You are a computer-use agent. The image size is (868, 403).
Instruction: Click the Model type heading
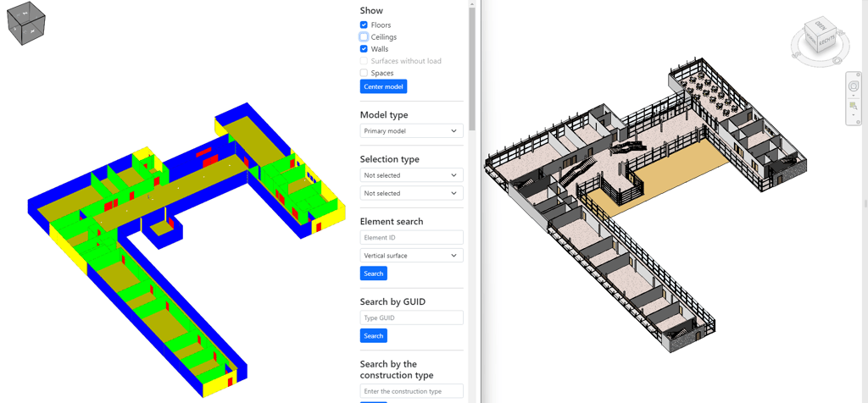pyautogui.click(x=384, y=115)
